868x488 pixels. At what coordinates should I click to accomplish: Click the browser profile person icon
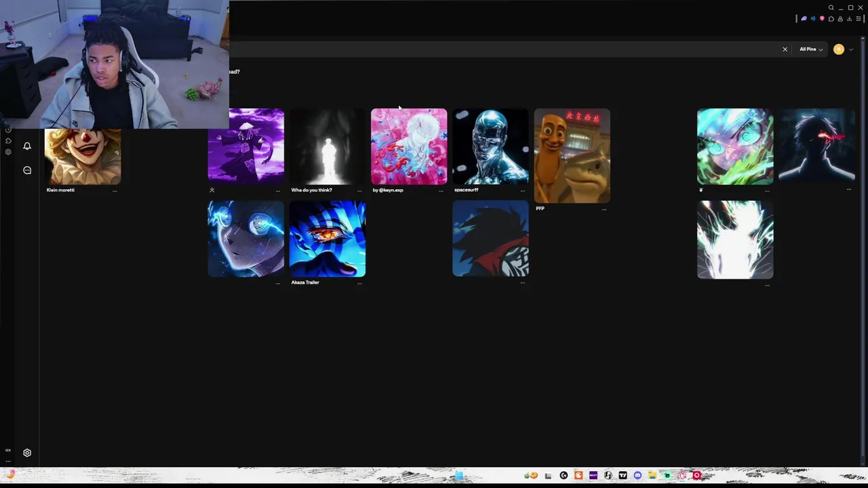click(x=840, y=19)
